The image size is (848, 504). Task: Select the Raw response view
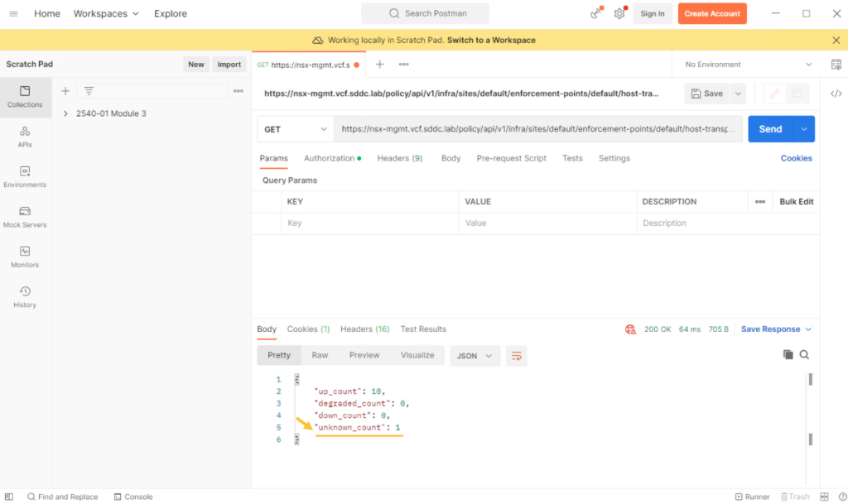(x=320, y=355)
